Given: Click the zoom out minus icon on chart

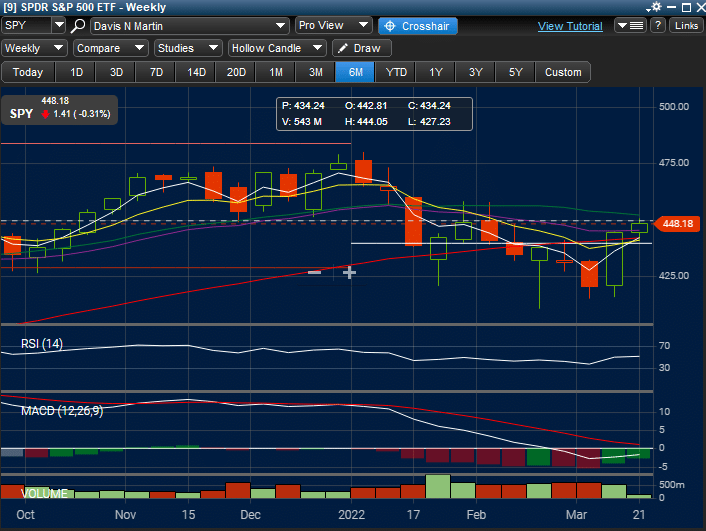Looking at the screenshot, I should [x=314, y=272].
